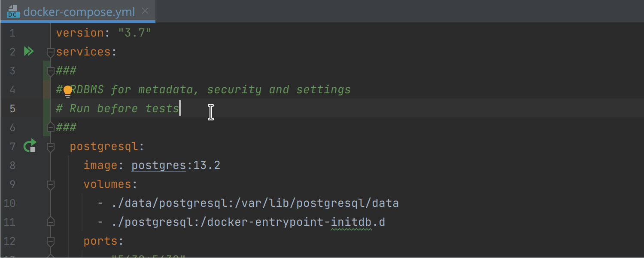Click the underlined postgres image link

[158, 166]
